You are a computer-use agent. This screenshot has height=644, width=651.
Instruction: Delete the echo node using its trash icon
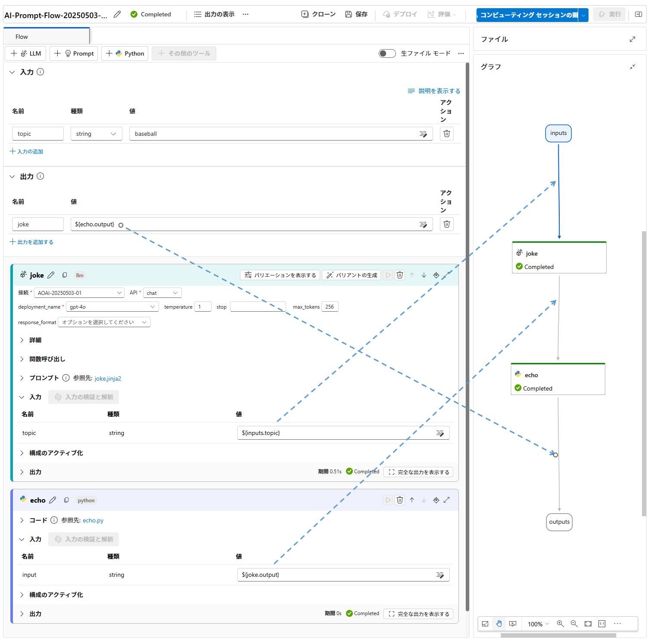(x=400, y=500)
